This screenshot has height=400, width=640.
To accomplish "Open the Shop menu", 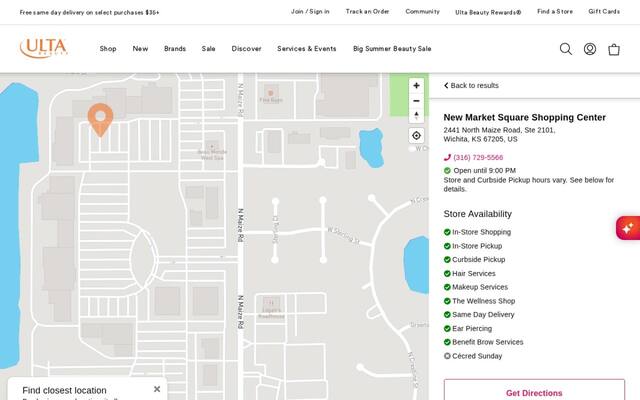I will (108, 49).
